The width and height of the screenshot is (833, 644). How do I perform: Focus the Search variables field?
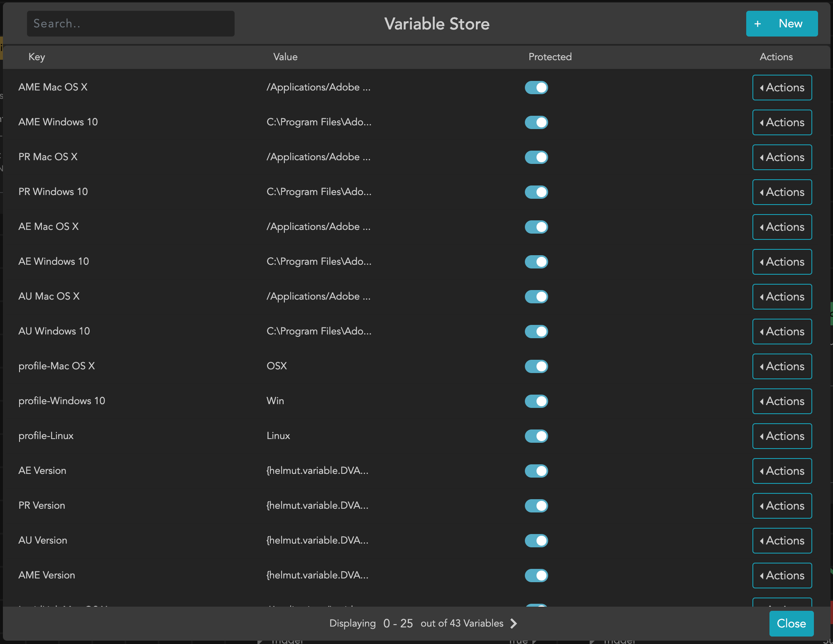pos(130,24)
